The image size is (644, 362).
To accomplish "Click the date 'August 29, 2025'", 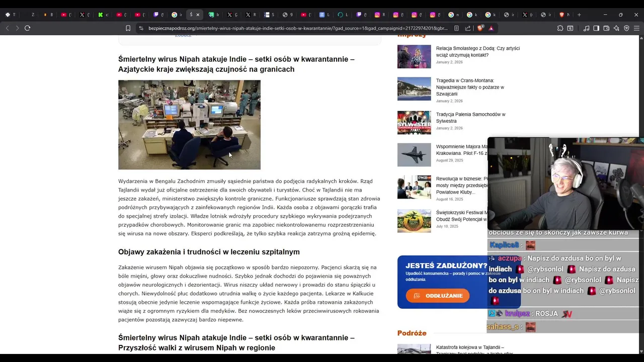I will pyautogui.click(x=449, y=160).
